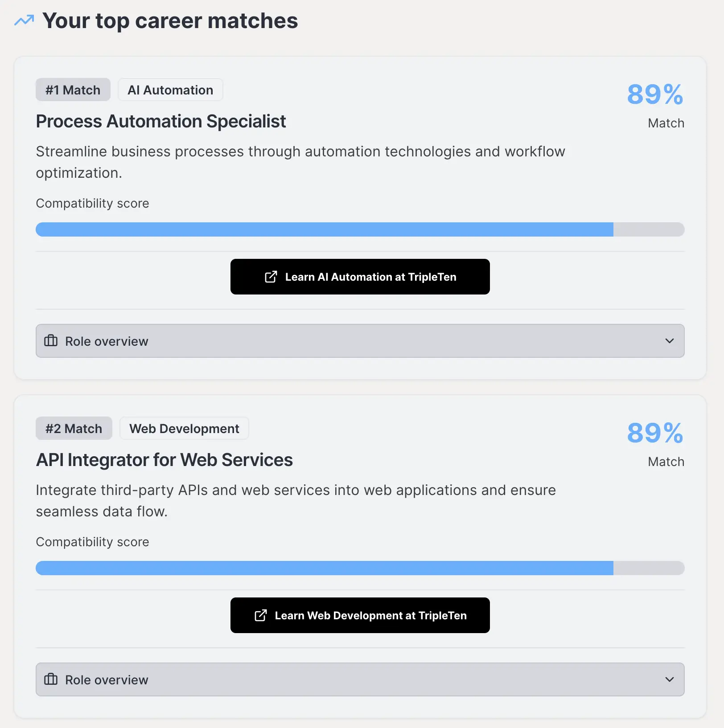Screen dimensions: 724x728
Task: Click the trending arrow icon beside the heading
Action: pos(24,20)
